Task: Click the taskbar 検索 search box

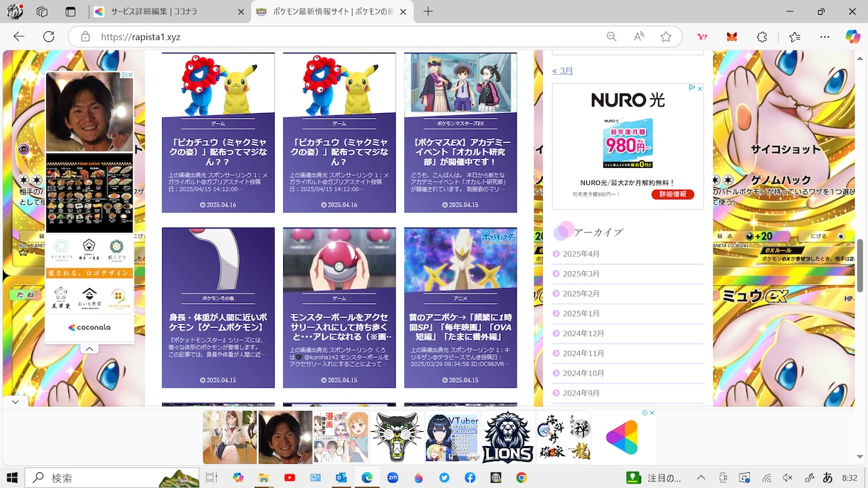Action: click(112, 477)
